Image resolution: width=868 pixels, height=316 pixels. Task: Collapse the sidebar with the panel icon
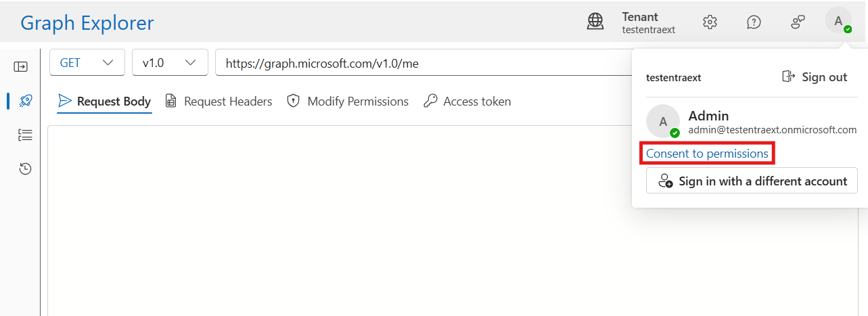tap(21, 66)
